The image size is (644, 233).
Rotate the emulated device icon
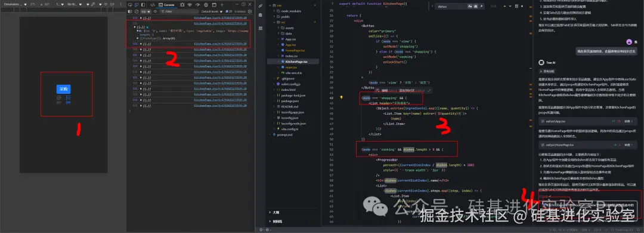[112, 4]
